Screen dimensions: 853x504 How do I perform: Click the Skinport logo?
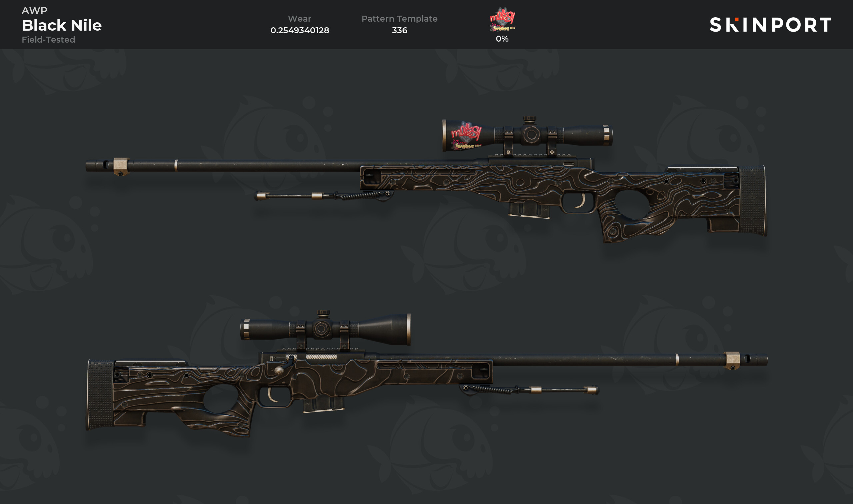pyautogui.click(x=770, y=25)
